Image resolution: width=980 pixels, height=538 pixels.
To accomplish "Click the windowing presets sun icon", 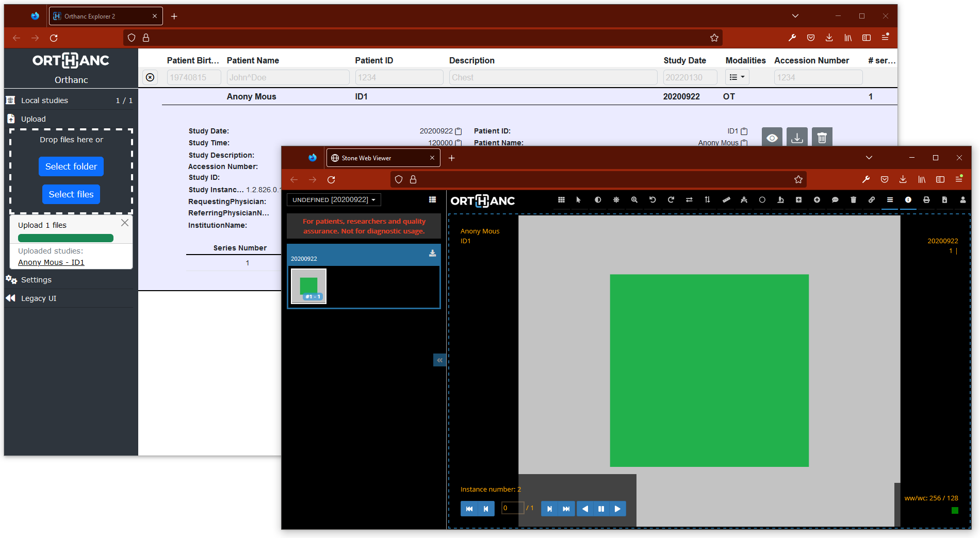I will pos(616,200).
